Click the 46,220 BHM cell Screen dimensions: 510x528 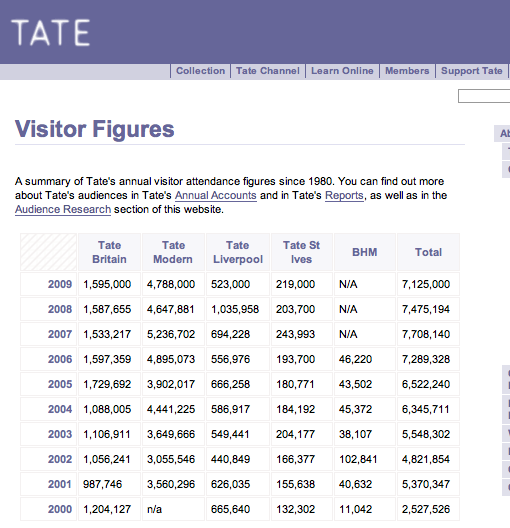[365, 359]
